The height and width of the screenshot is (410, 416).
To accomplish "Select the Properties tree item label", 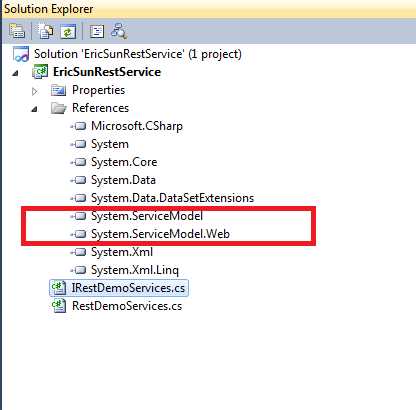I will click(98, 90).
